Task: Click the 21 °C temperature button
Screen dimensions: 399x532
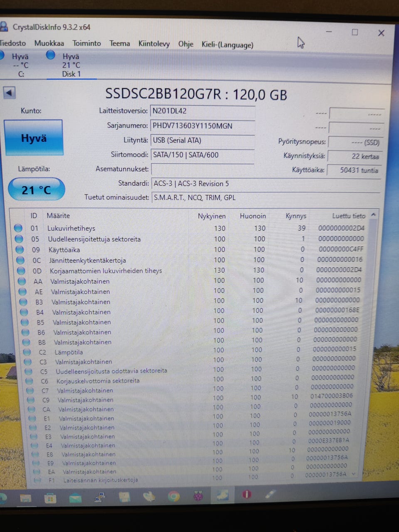Action: 37,190
